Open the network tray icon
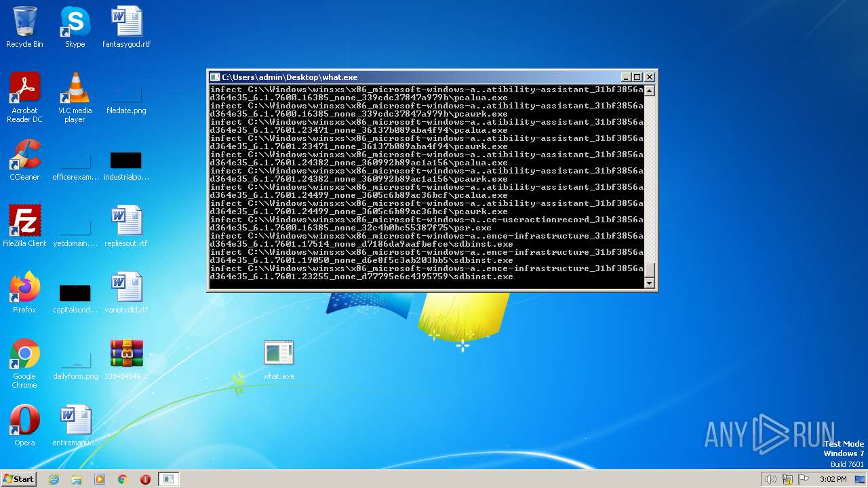The width and height of the screenshot is (868, 488). pyautogui.click(x=787, y=479)
